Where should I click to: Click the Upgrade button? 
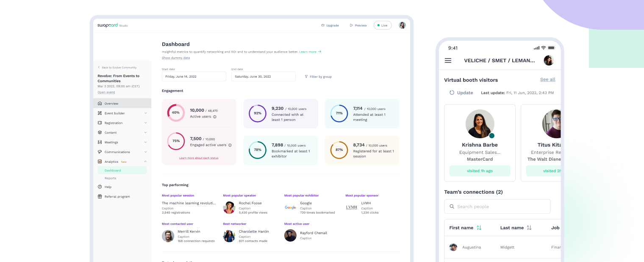pos(330,25)
